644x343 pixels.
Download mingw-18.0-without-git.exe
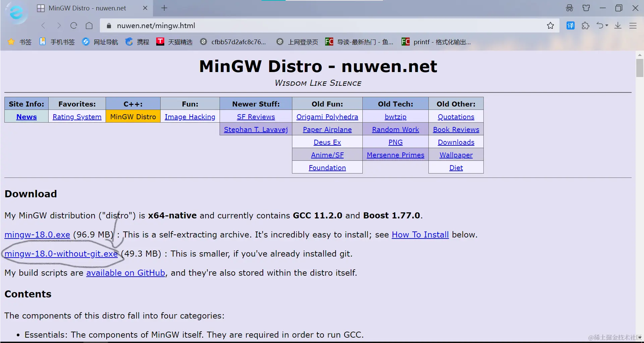(61, 254)
